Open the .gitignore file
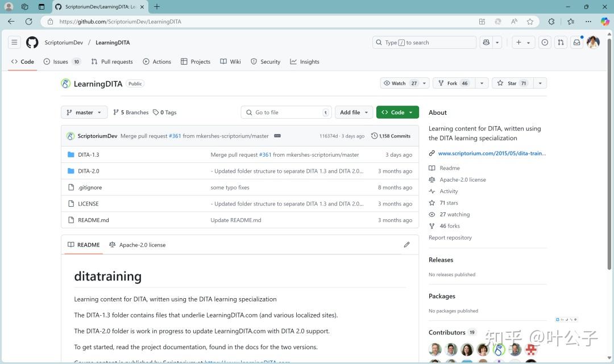 (x=90, y=187)
